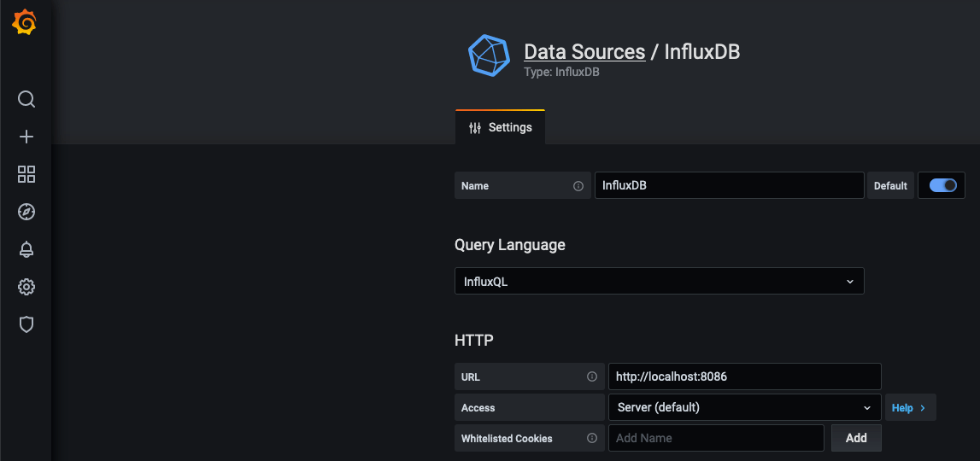Open the Server Admin shield icon
Viewport: 980px width, 461px height.
tap(26, 324)
